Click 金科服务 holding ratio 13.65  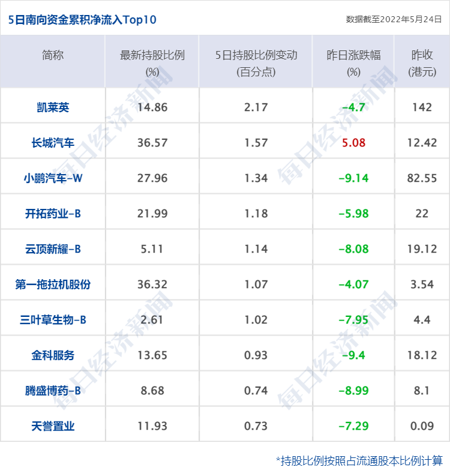pos(152,355)
